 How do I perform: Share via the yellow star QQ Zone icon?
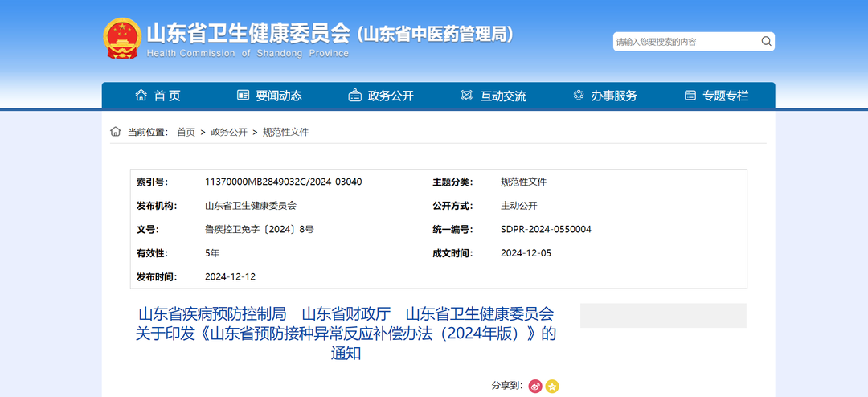(552, 387)
